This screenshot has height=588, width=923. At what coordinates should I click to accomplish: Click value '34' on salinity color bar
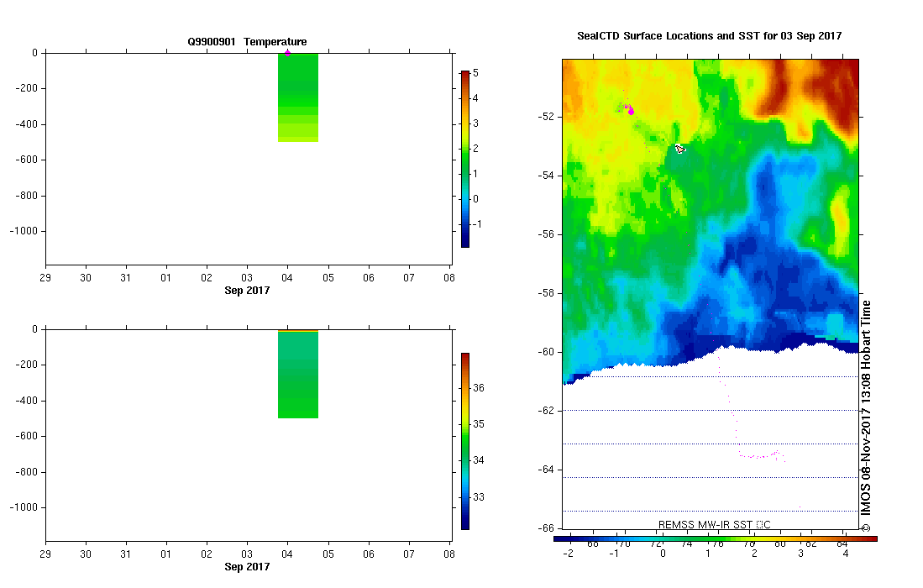click(x=479, y=460)
